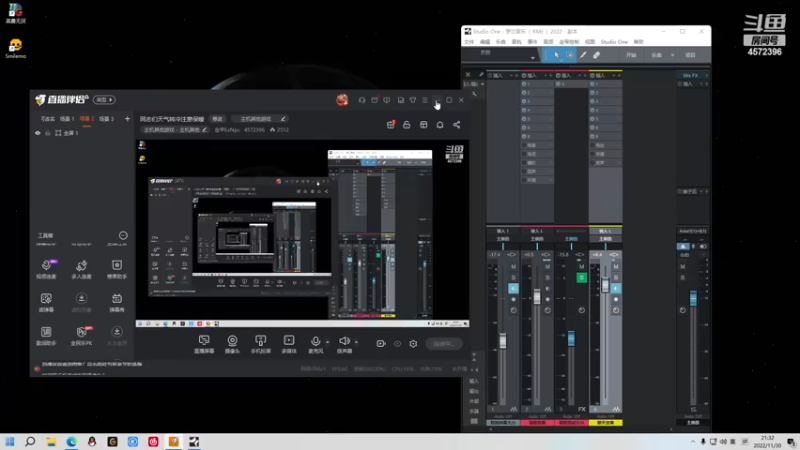This screenshot has height=450, width=800.
Task: Open the all-people PK tool
Action: pyautogui.click(x=81, y=335)
